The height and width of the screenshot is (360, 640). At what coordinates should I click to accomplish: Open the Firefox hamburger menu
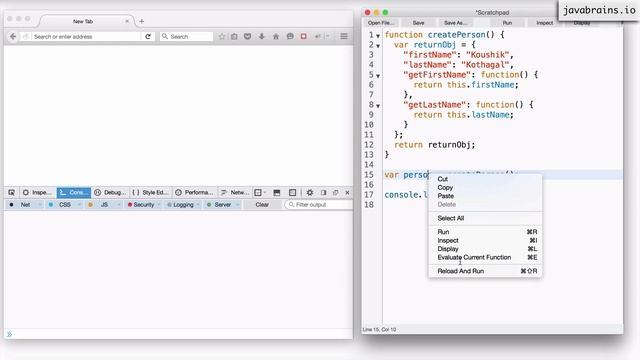coord(344,36)
